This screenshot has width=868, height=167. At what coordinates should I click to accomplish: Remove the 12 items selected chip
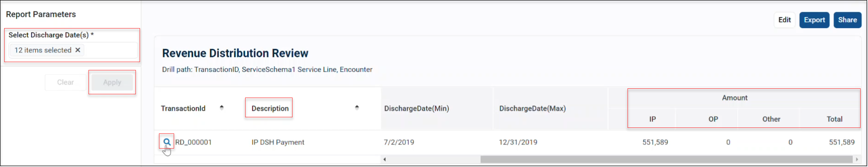78,50
